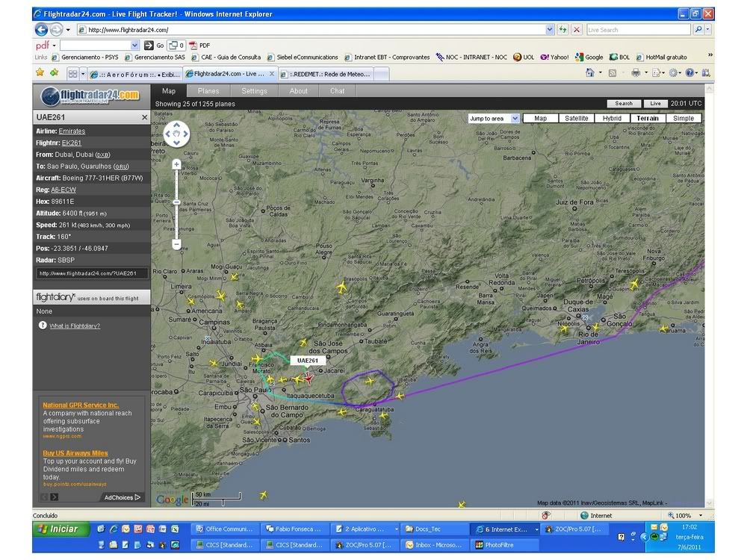Click the IE Stop loading icon
This screenshot has width=747, height=560.
click(x=576, y=30)
